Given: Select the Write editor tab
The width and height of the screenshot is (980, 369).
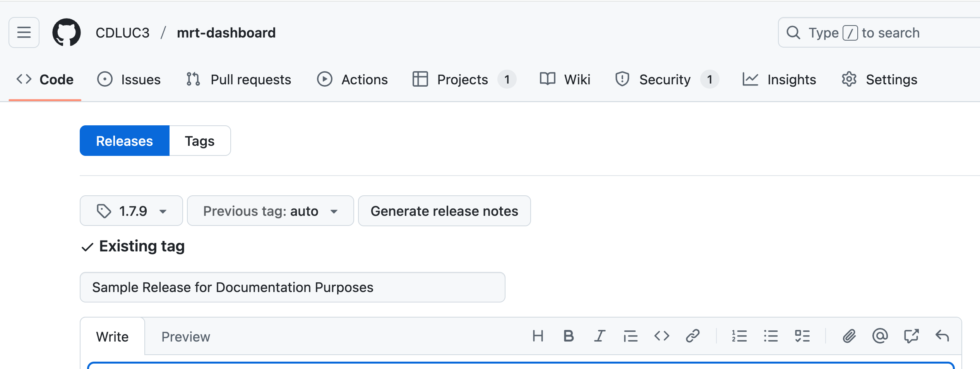Looking at the screenshot, I should point(112,337).
